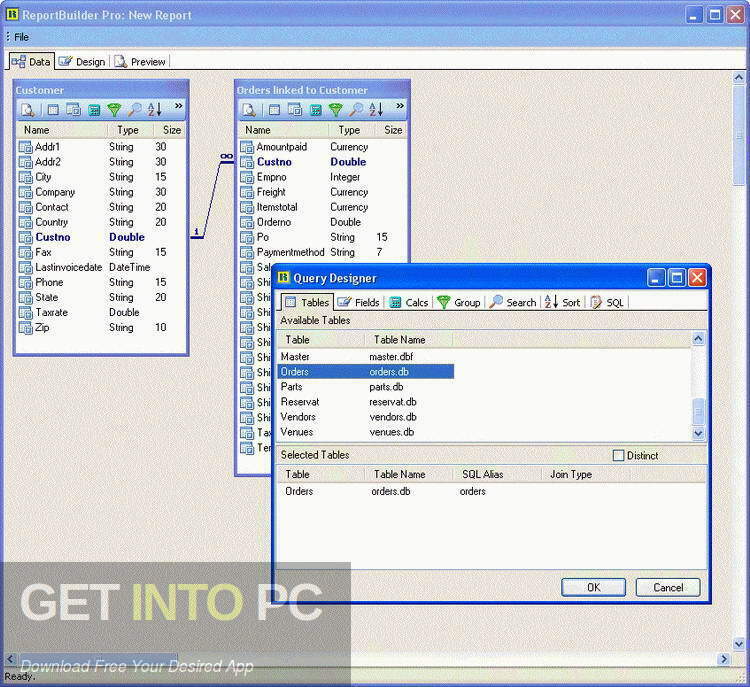Click Search magnifier in Orders panel toolbar
The width and height of the screenshot is (750, 687).
point(356,110)
